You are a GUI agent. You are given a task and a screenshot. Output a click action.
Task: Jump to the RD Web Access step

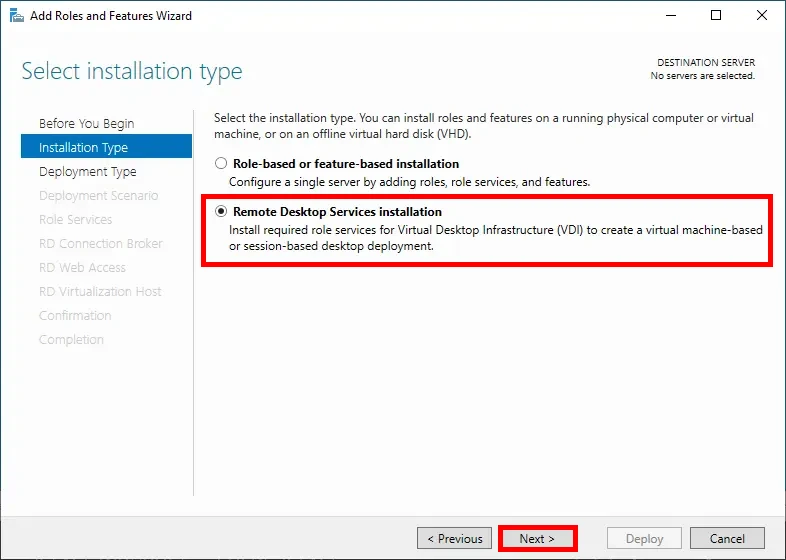[x=82, y=268]
